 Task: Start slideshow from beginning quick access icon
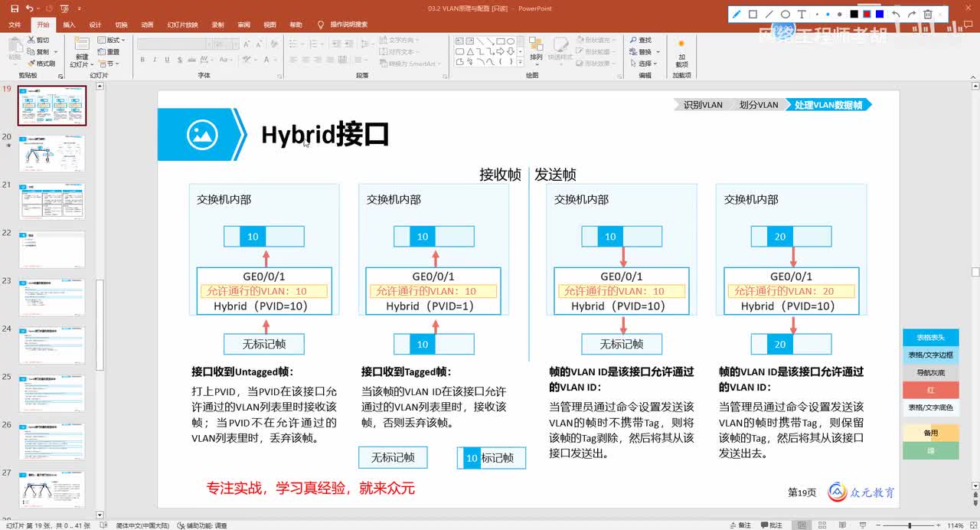point(64,8)
